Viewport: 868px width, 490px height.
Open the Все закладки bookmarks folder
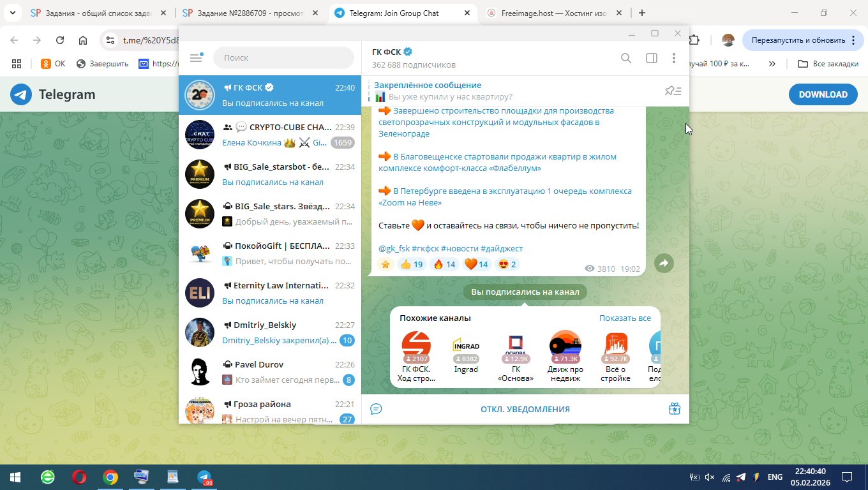[828, 64]
